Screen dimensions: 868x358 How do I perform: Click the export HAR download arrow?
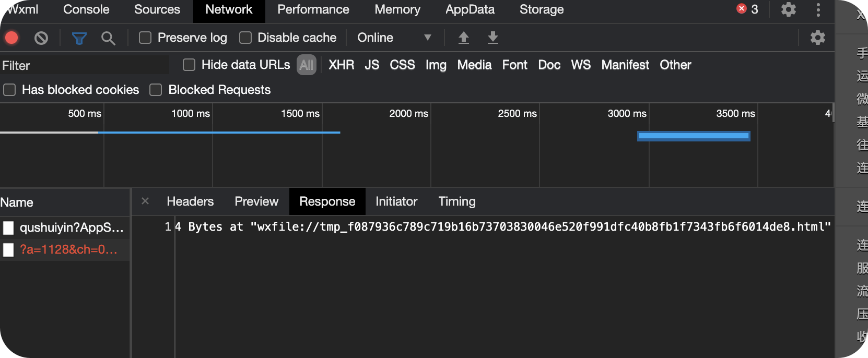click(492, 38)
